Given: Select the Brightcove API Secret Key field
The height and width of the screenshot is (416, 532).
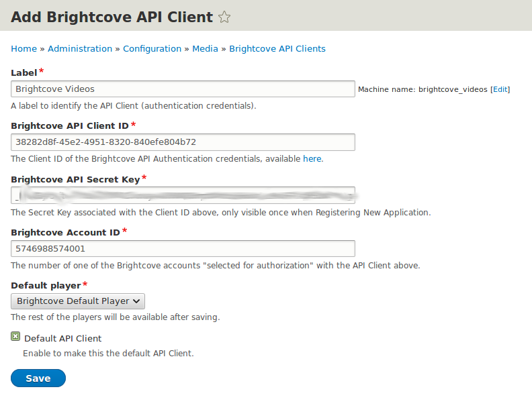Looking at the screenshot, I should (x=183, y=195).
